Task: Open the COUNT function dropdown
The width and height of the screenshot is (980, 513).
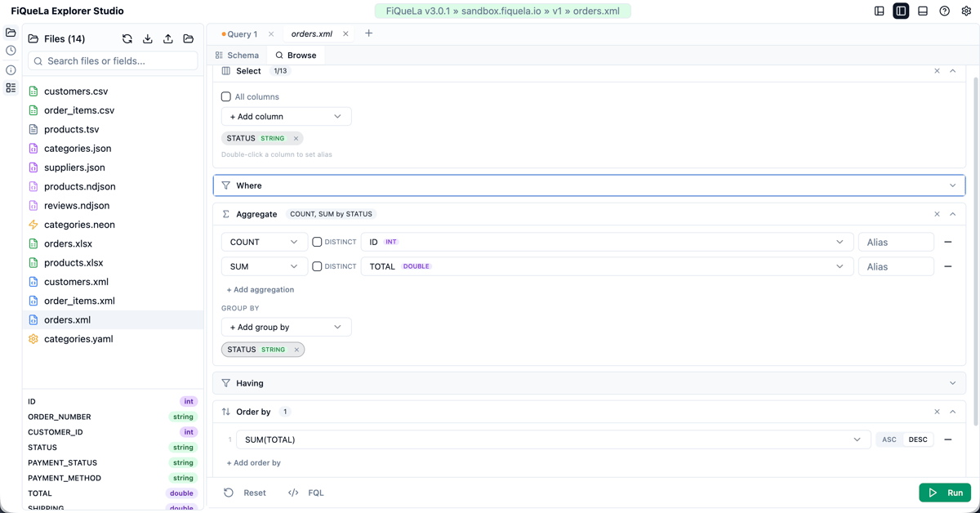Action: (x=265, y=242)
